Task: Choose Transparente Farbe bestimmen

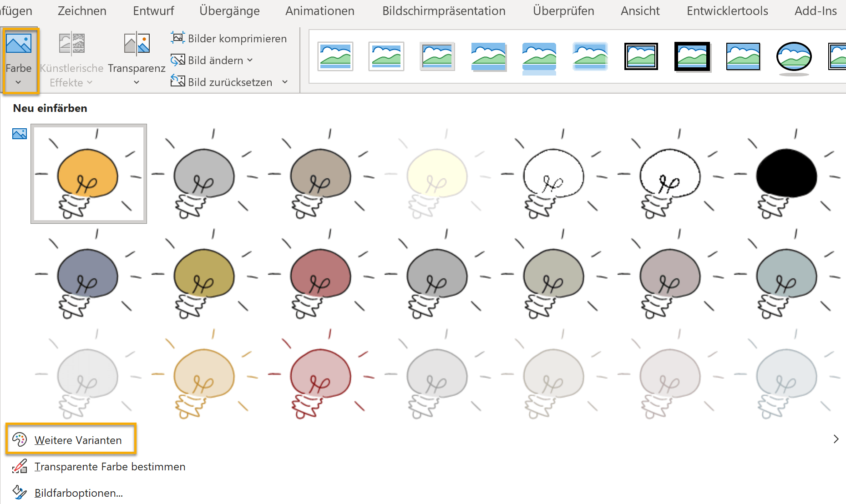Action: click(110, 467)
